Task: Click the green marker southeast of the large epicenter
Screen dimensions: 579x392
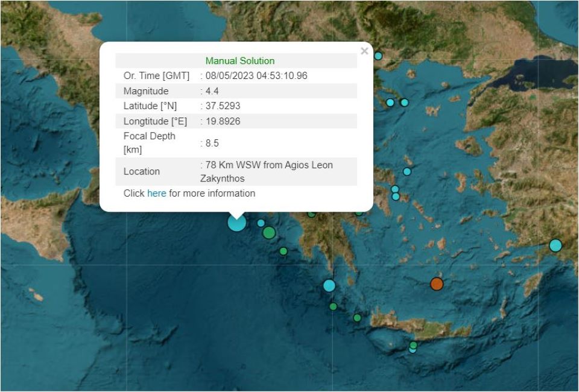Action: [x=269, y=232]
